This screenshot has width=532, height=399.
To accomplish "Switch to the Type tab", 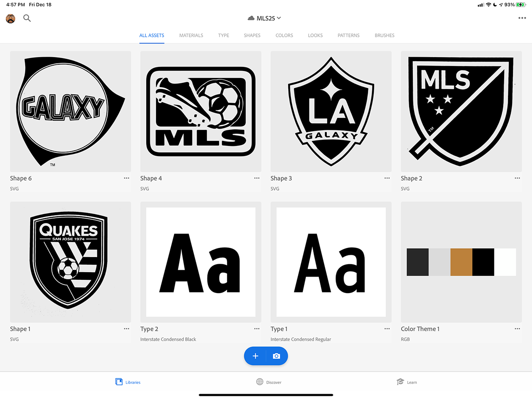I will 223,35.
